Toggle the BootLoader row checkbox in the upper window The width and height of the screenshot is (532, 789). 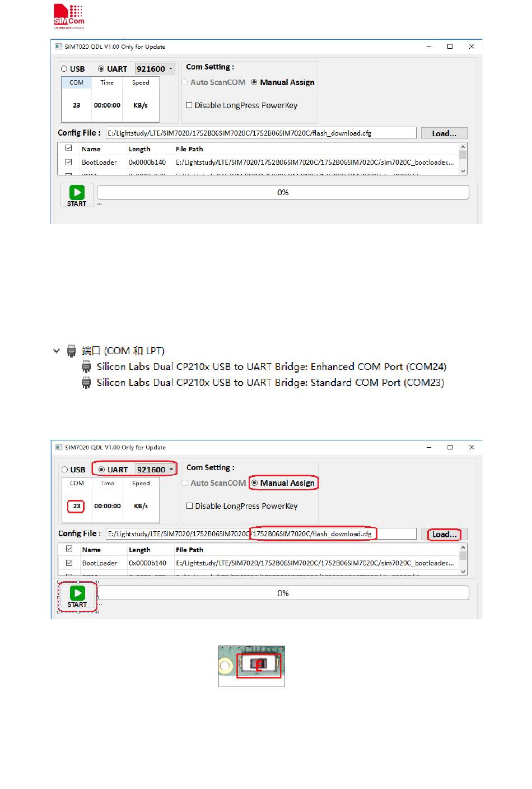(x=69, y=162)
